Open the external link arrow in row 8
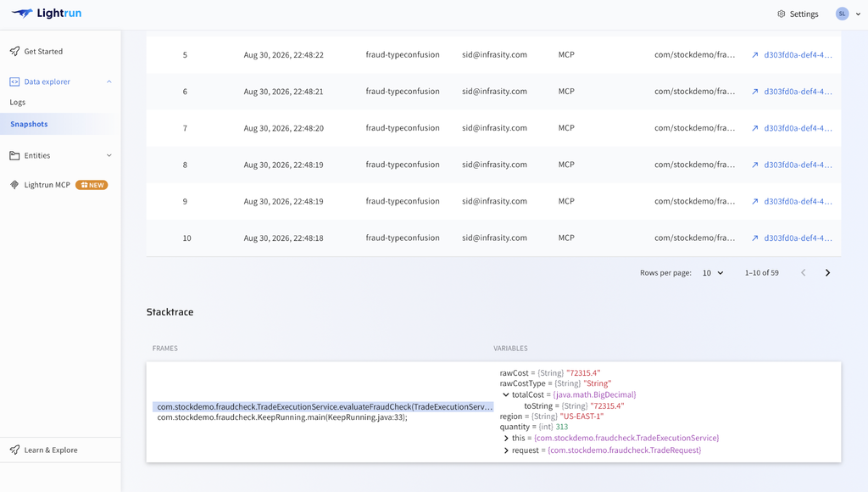The width and height of the screenshot is (868, 492). pos(754,165)
